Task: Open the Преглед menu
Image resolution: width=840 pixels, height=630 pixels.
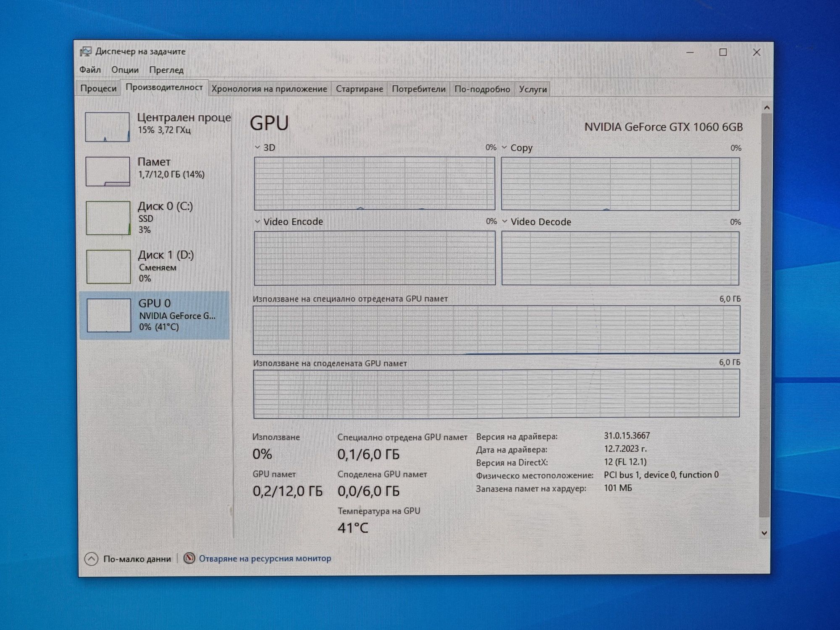Action: 166,70
